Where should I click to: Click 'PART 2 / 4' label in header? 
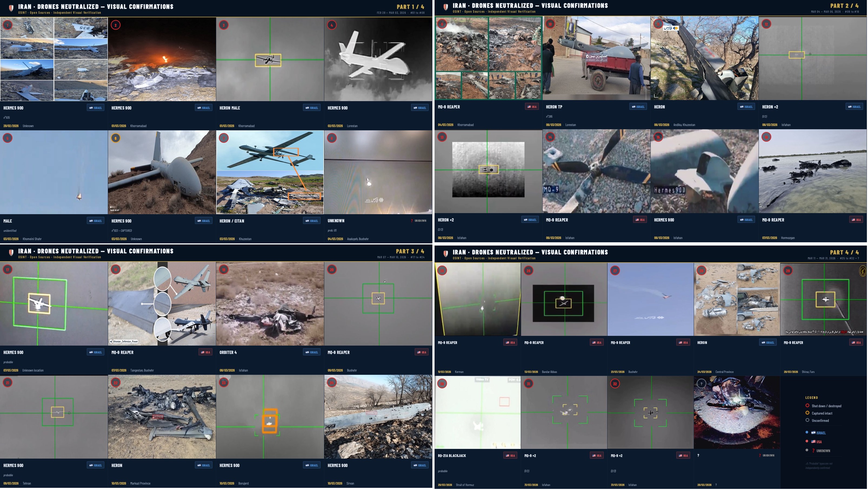click(844, 6)
